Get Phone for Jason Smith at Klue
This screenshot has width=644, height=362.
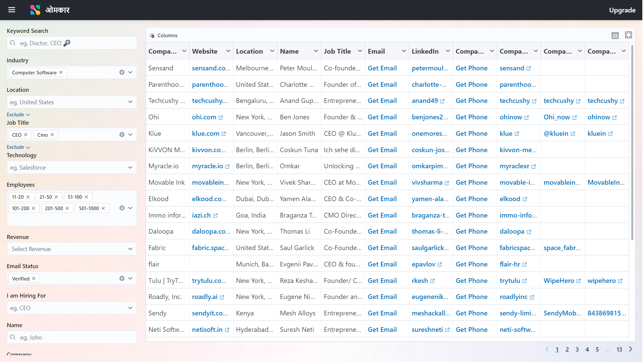click(x=472, y=133)
